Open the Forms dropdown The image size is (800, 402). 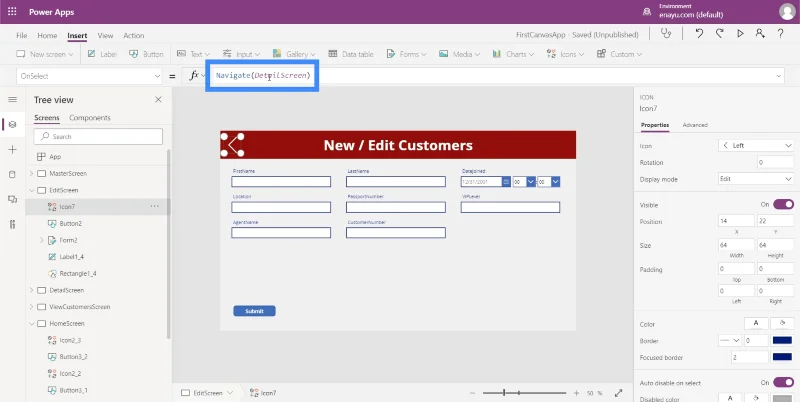(x=406, y=54)
